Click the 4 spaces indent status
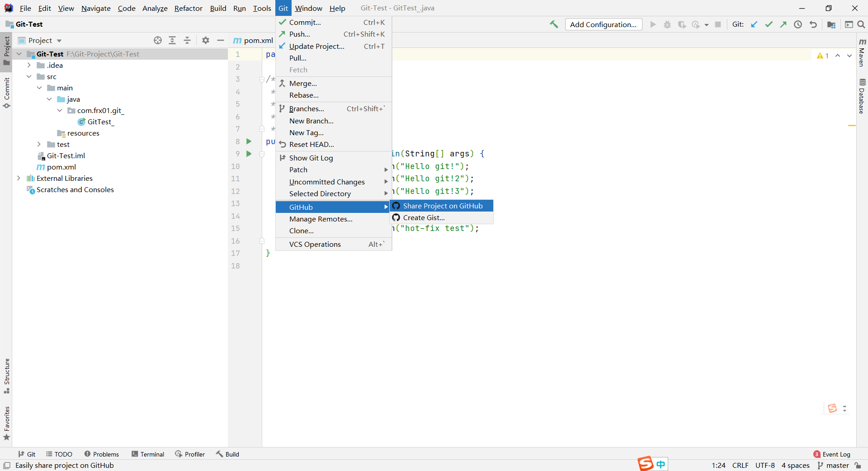Screen dimensions: 868x471 coord(795,465)
